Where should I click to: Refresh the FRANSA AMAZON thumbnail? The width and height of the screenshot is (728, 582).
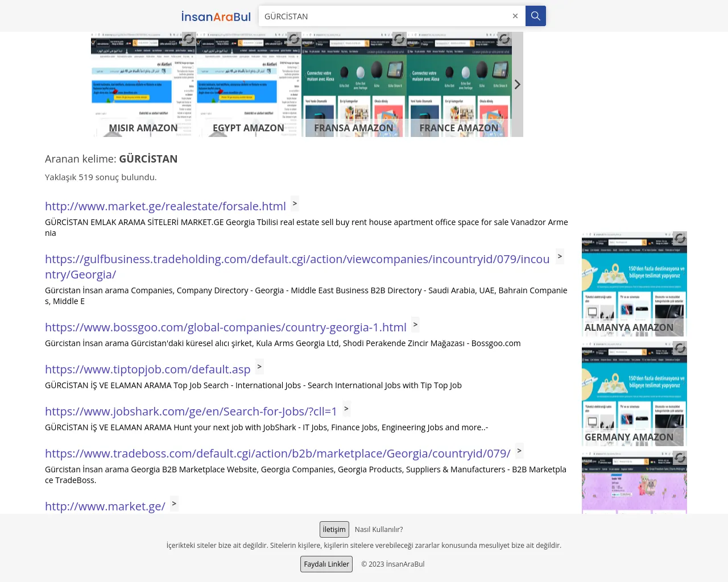pos(399,39)
